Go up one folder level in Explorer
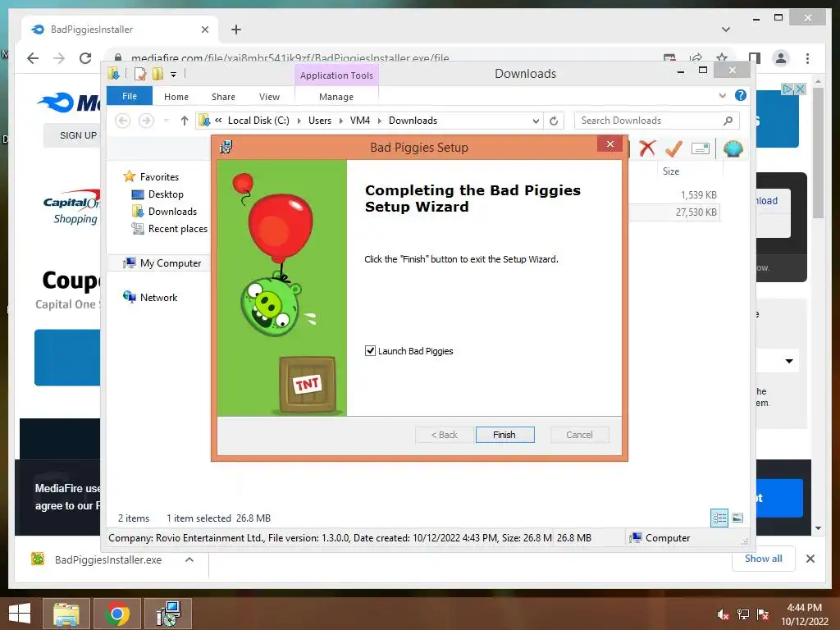Image resolution: width=840 pixels, height=630 pixels. pyautogui.click(x=185, y=121)
